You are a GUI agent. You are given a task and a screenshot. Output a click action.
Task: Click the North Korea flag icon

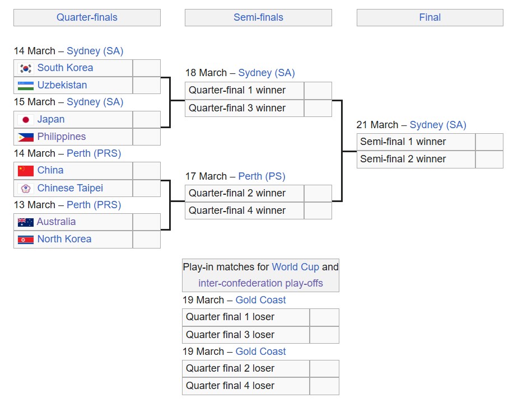(x=26, y=240)
